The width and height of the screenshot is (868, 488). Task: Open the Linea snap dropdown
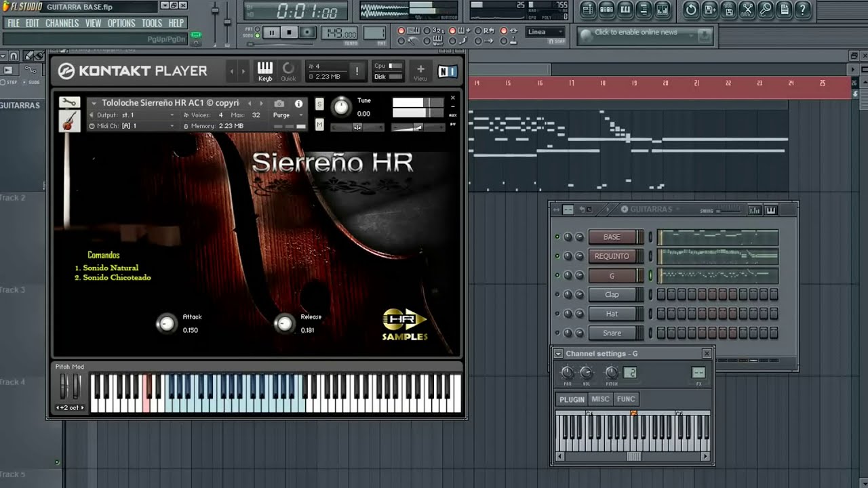(545, 31)
